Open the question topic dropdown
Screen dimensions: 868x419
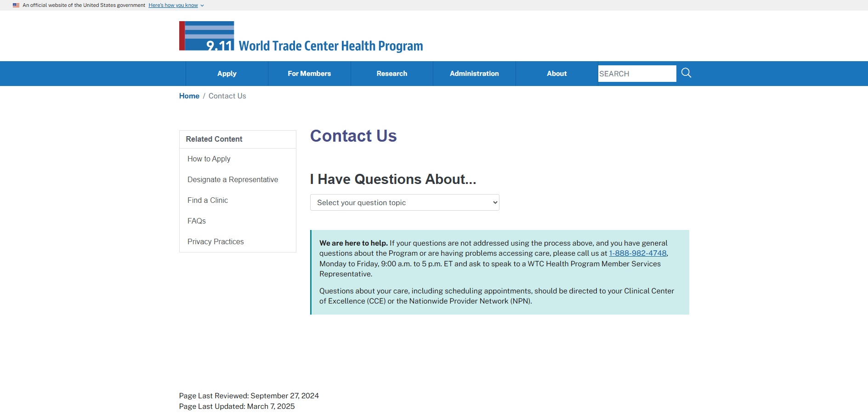click(404, 202)
